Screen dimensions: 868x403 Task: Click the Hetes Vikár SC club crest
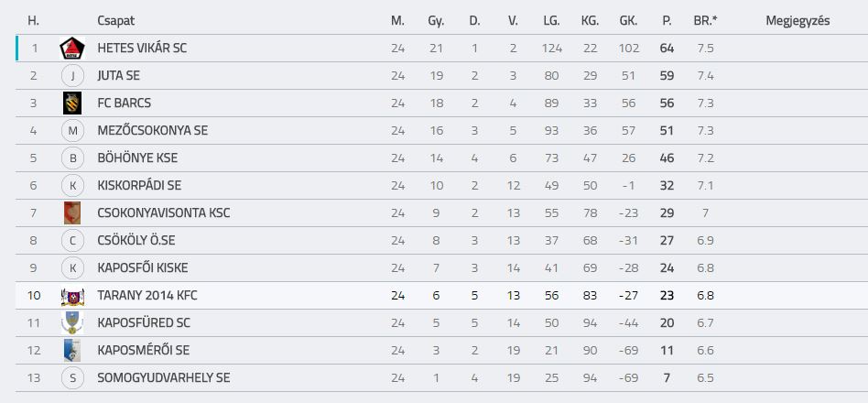click(x=72, y=49)
